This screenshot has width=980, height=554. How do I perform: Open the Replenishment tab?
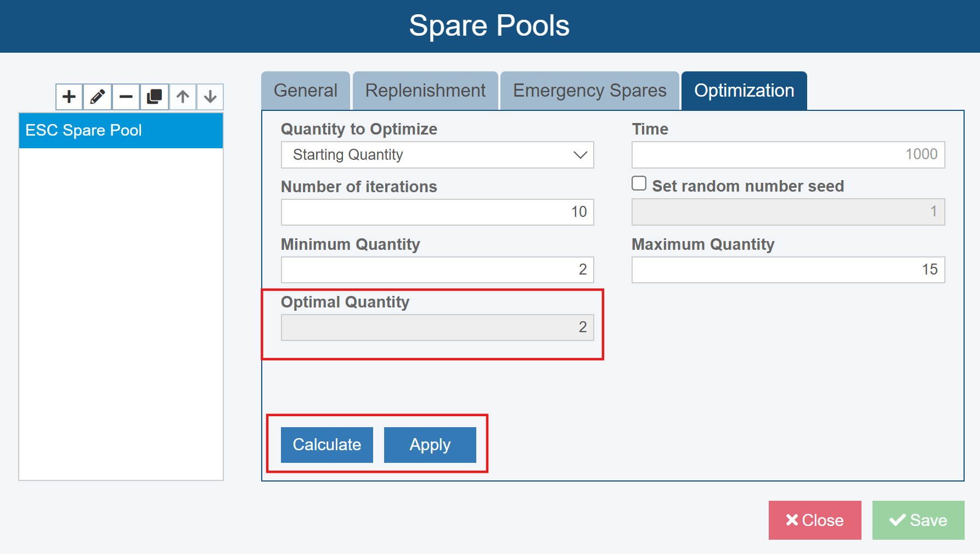click(x=425, y=91)
